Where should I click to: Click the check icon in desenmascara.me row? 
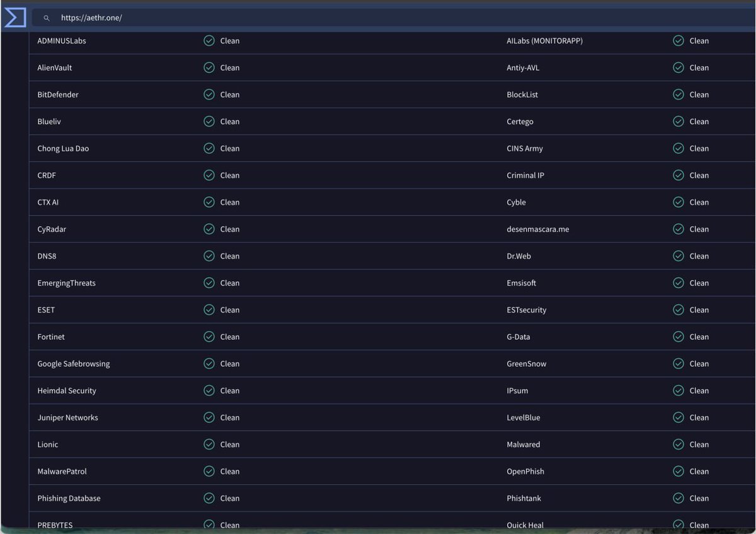tap(679, 229)
